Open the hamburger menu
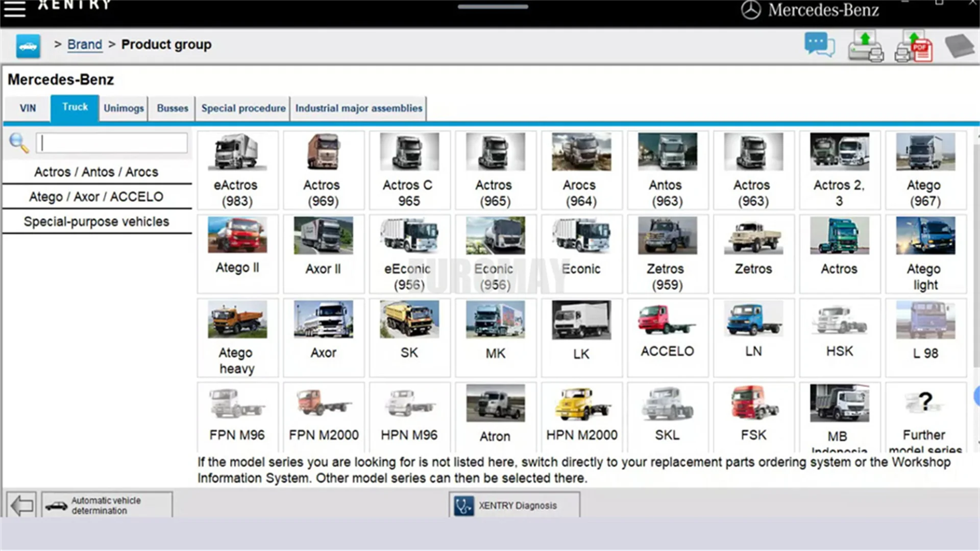The image size is (980, 551). tap(15, 9)
